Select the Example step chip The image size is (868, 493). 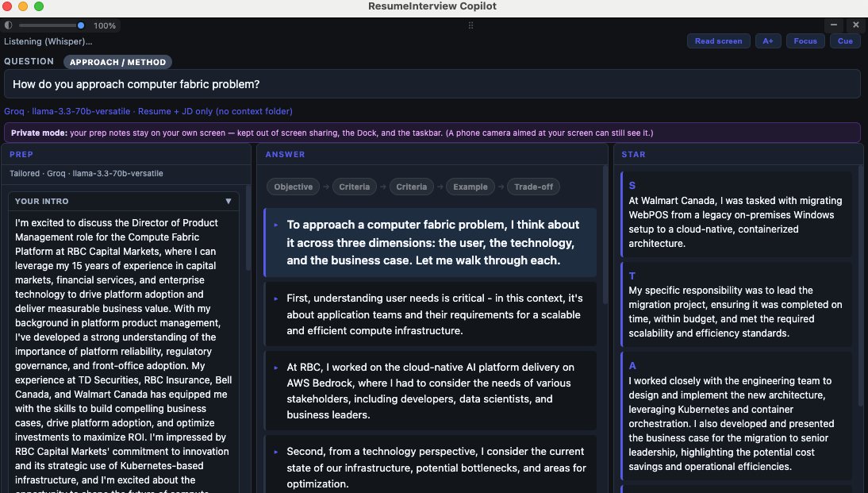coord(470,187)
